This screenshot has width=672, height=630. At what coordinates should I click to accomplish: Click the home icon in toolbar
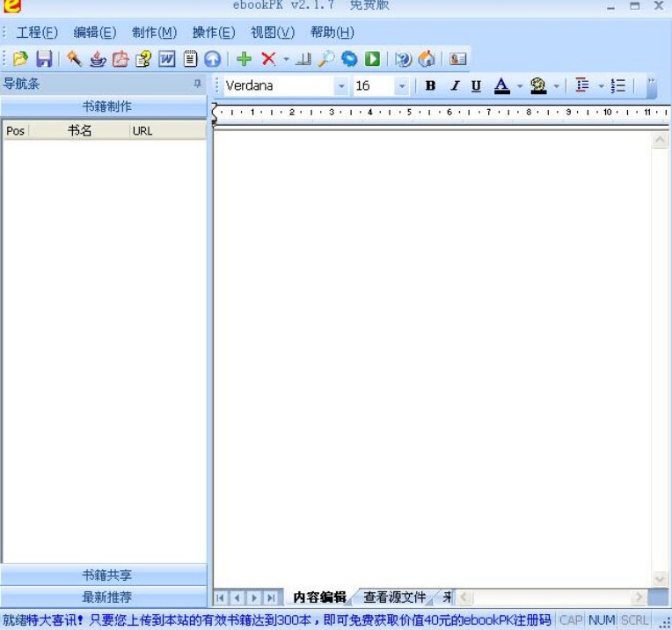427,59
